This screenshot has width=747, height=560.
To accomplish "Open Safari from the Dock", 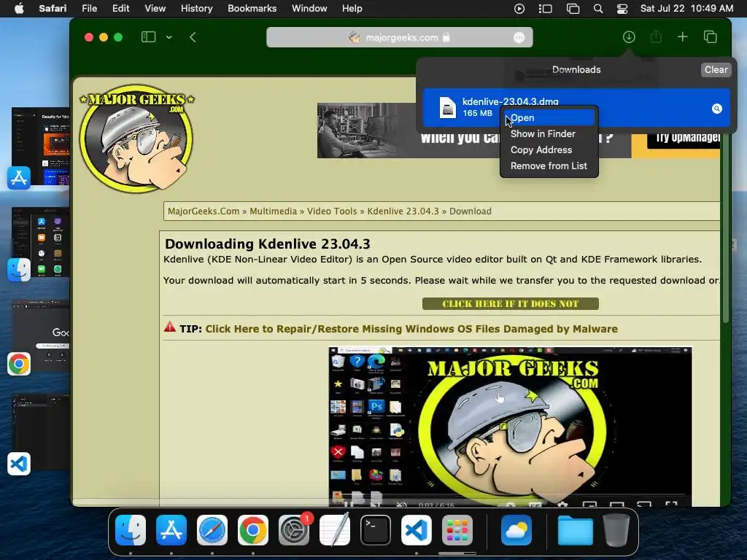I will 212,529.
